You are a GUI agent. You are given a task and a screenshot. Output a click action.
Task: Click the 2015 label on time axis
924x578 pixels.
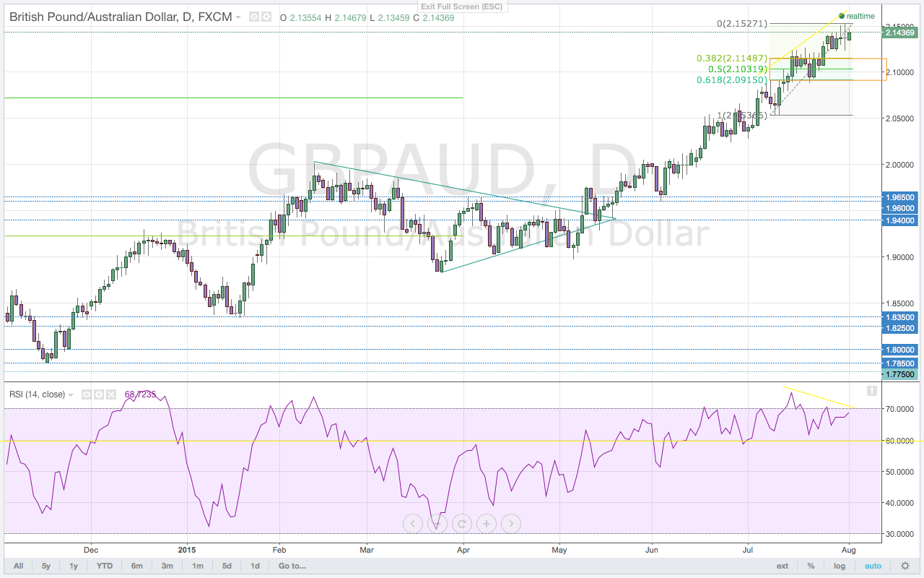[x=187, y=549]
